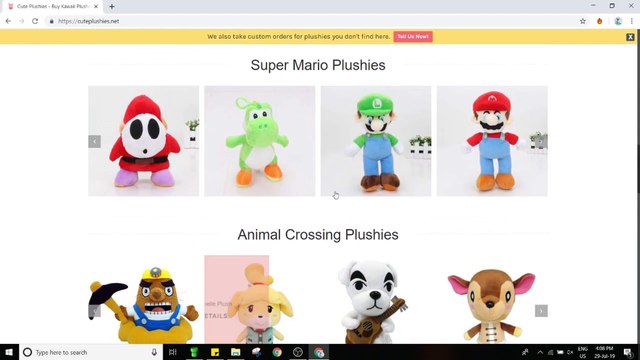
Task: Show next Animal Crossing plushies
Action: [x=541, y=311]
